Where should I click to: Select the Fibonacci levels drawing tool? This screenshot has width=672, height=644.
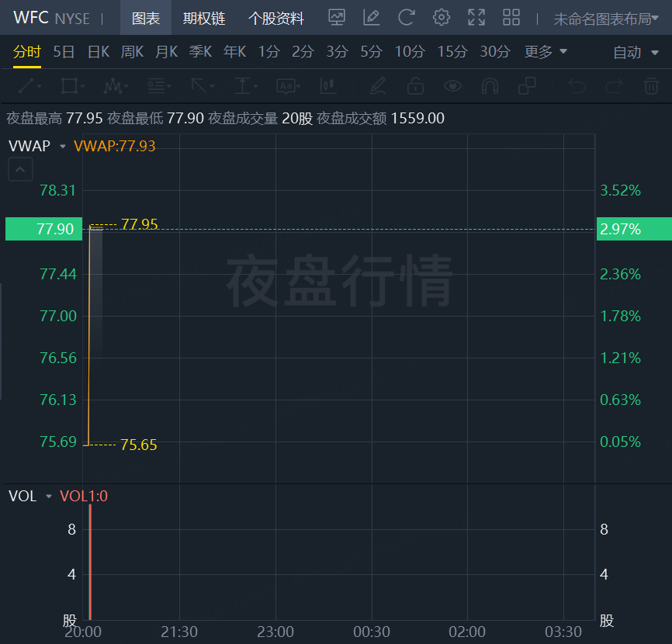coord(159,85)
